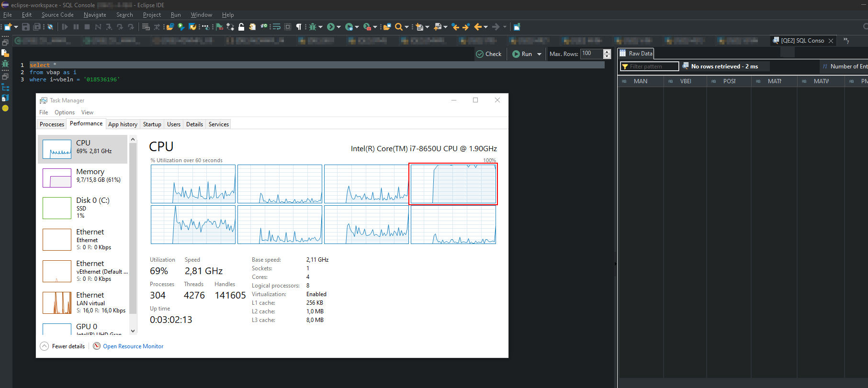Select CPU thumbnail in Task Manager sidebar
The image size is (868, 388).
pyautogui.click(x=57, y=149)
